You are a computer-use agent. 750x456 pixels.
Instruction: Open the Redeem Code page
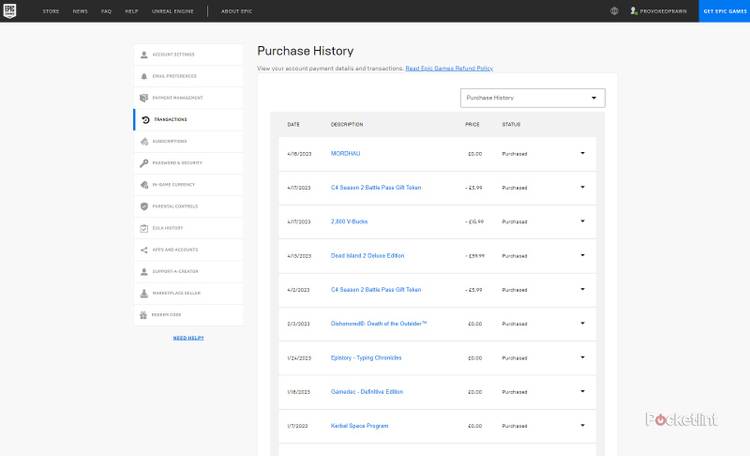tap(166, 315)
